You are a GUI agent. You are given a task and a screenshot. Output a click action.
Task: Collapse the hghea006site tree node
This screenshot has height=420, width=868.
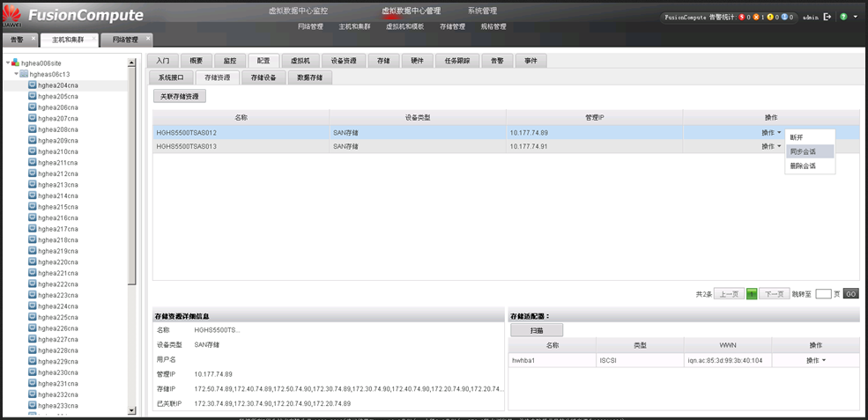coord(7,63)
